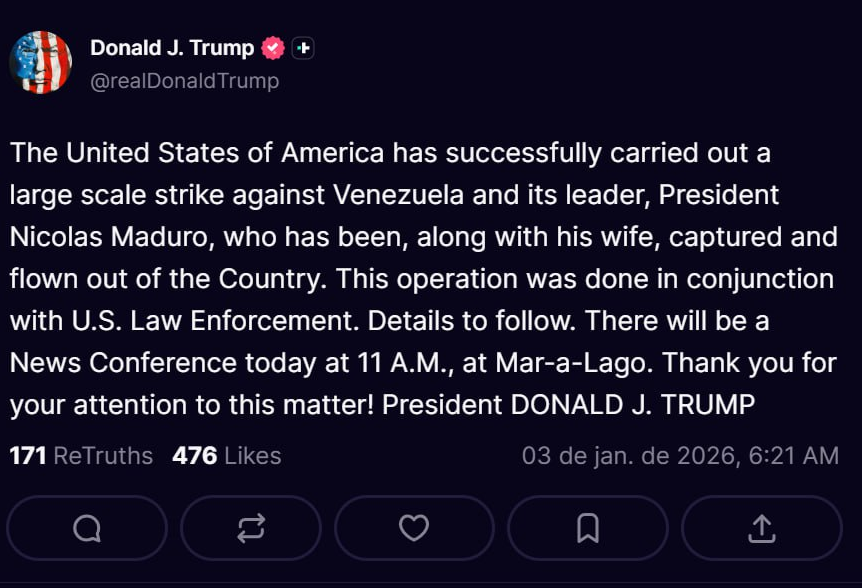Screen dimensions: 862x588
Task: Click the "President DONALD J. TRUMP" signature
Action: (568, 404)
